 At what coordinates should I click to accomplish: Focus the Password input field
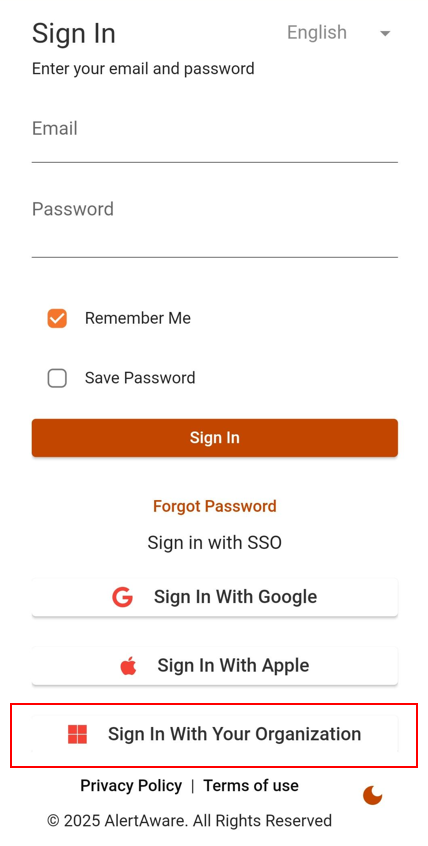coord(215,224)
